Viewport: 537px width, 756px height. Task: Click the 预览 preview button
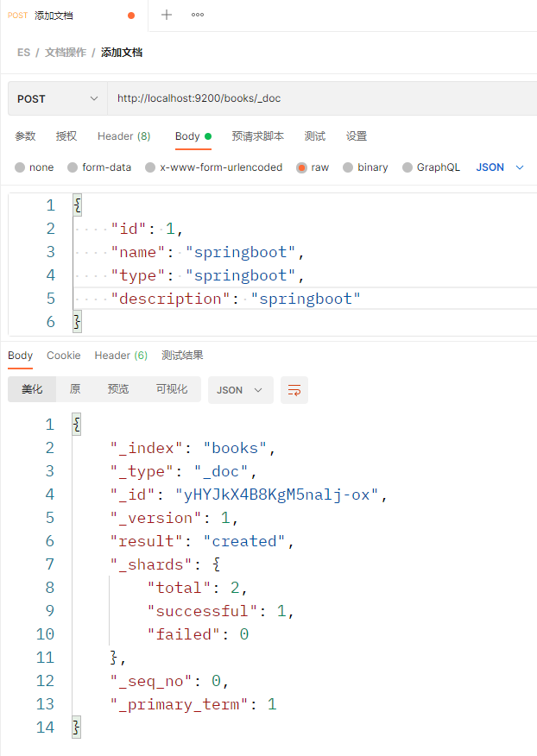point(118,390)
